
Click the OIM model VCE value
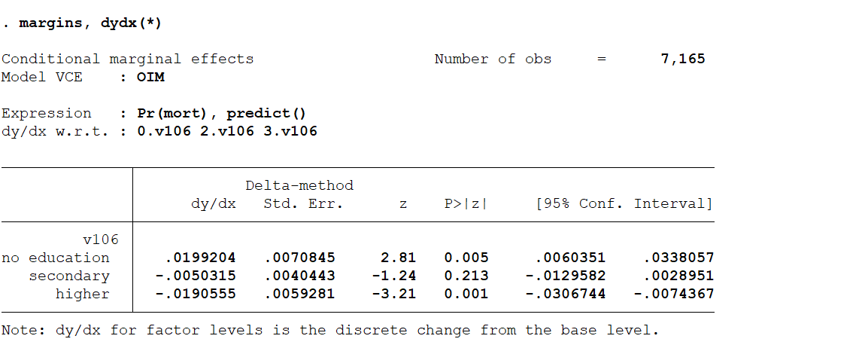pos(150,77)
